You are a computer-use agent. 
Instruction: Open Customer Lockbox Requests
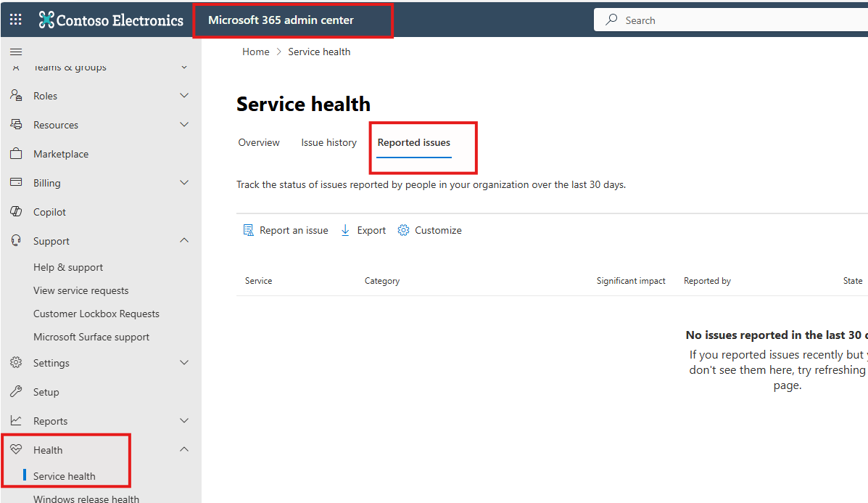(x=96, y=314)
